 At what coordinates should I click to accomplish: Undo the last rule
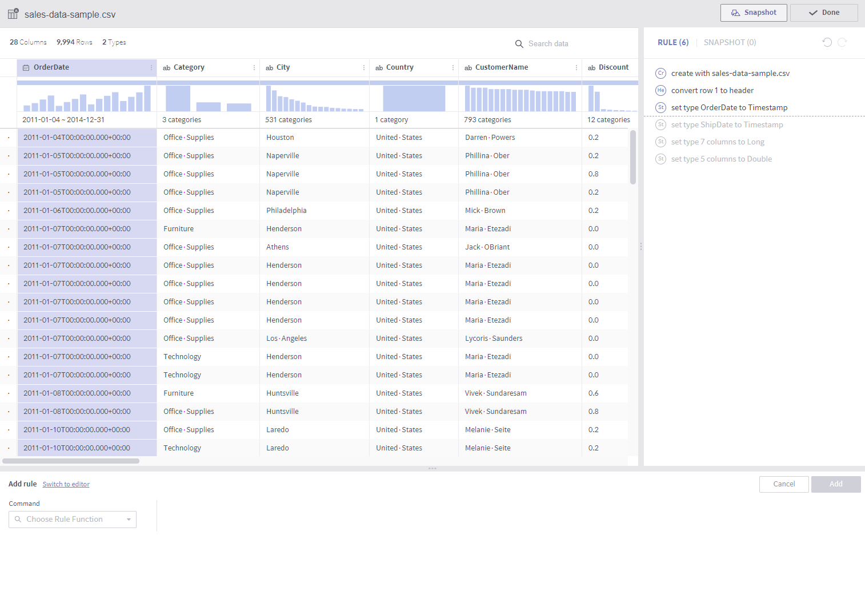point(827,42)
